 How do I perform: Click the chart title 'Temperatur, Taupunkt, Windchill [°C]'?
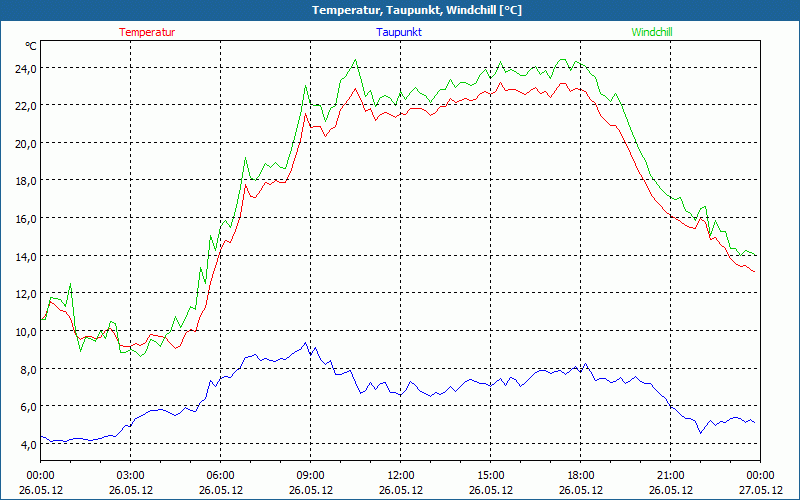(417, 10)
